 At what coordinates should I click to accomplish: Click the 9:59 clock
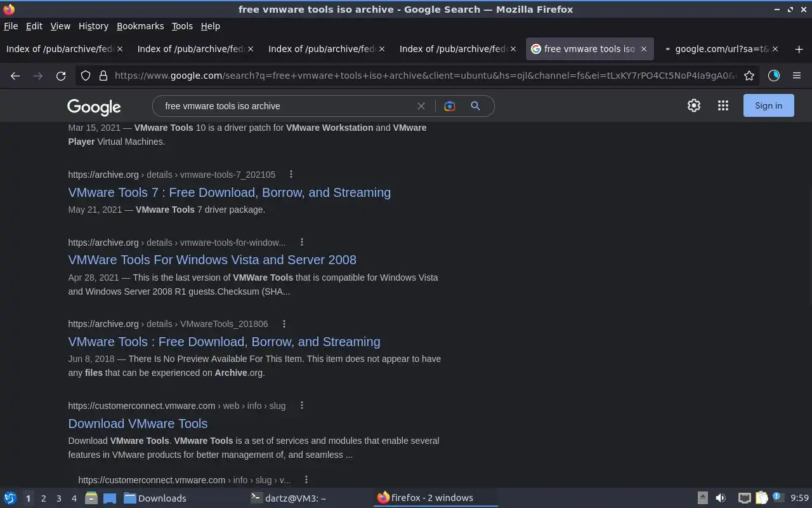pyautogui.click(x=799, y=498)
